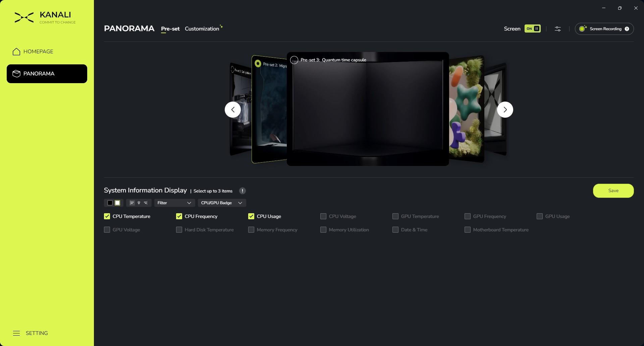Pick the black text color swatch
644x346 pixels.
click(110, 203)
